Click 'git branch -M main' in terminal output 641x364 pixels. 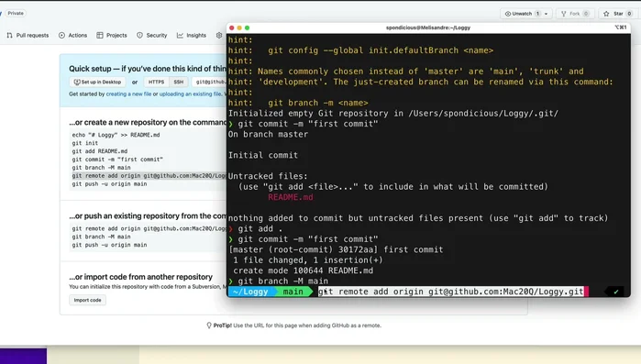282,281
